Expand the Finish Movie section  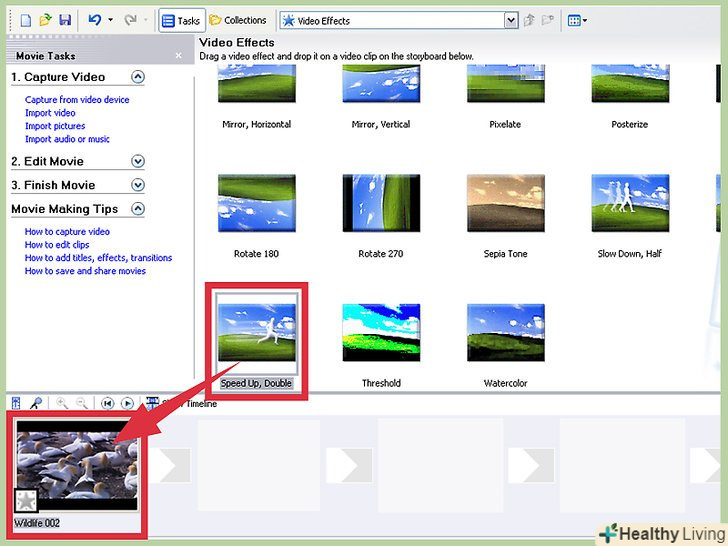(x=138, y=185)
